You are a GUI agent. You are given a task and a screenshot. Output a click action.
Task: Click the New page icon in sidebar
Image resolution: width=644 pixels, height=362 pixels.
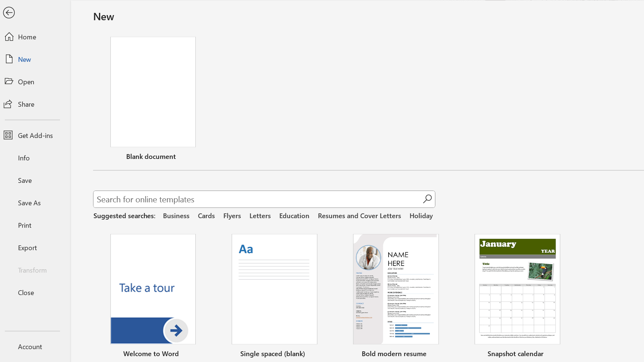[9, 59]
